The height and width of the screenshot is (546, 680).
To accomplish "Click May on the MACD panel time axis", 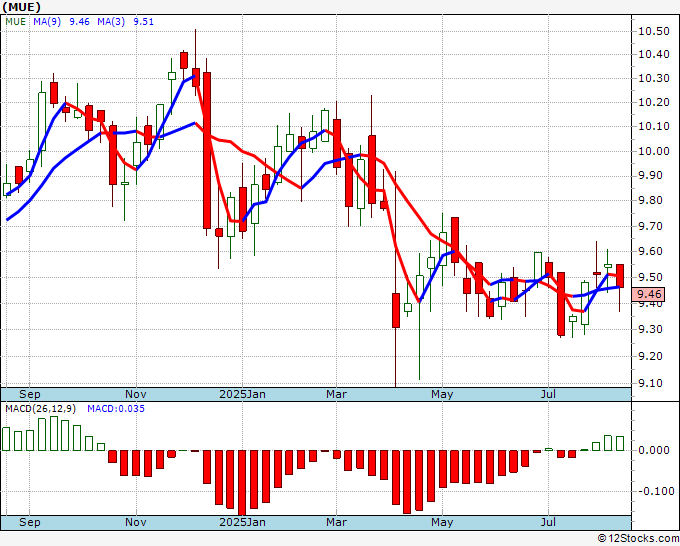I will pos(442,522).
